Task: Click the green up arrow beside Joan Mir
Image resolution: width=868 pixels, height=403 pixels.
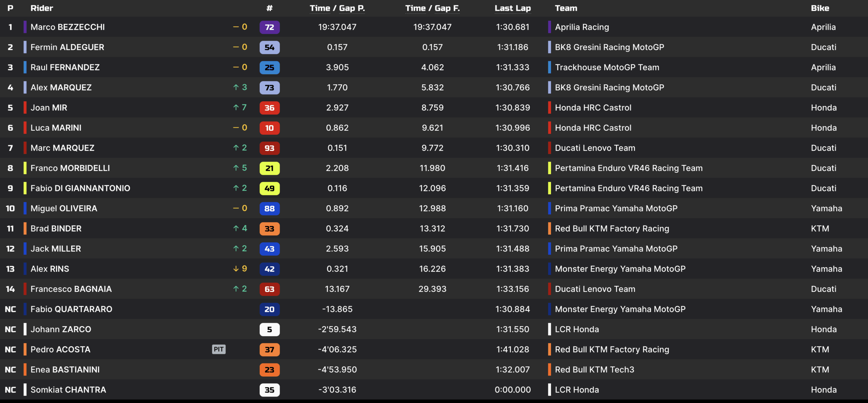Action: point(236,107)
